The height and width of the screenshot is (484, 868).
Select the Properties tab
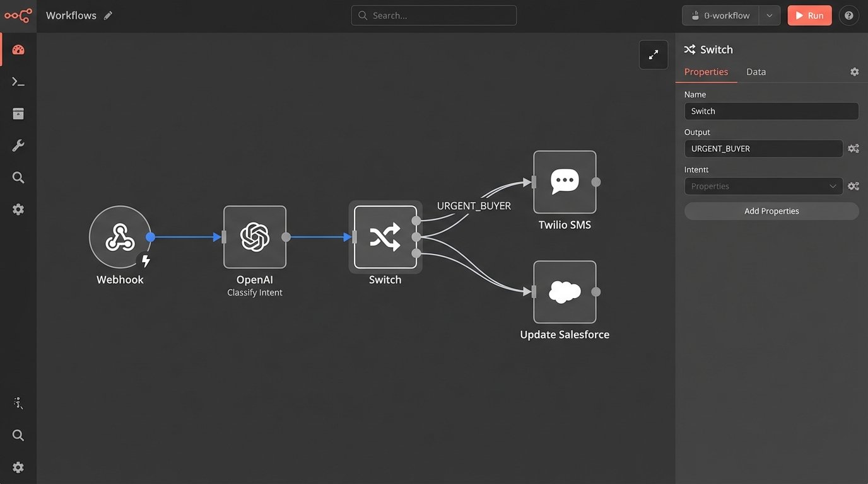tap(706, 72)
